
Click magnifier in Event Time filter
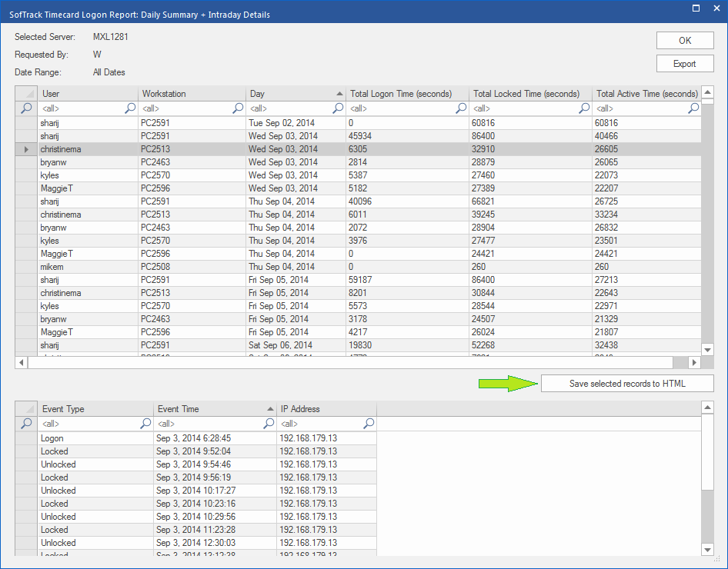click(x=269, y=424)
